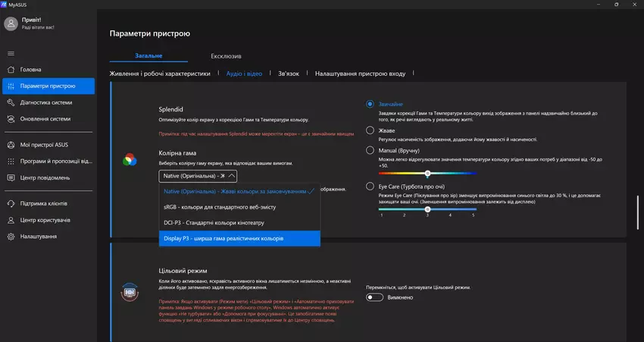Select the Жваве radio button
The height and width of the screenshot is (342, 644).
click(x=370, y=130)
